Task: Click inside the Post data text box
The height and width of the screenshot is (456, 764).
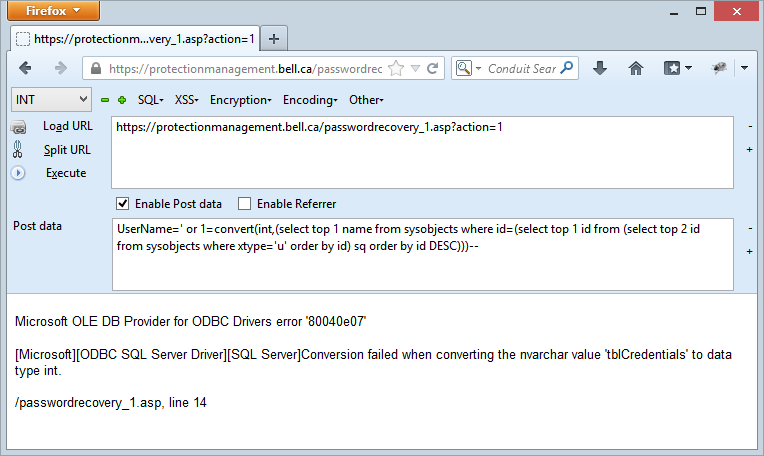Action: [x=422, y=254]
